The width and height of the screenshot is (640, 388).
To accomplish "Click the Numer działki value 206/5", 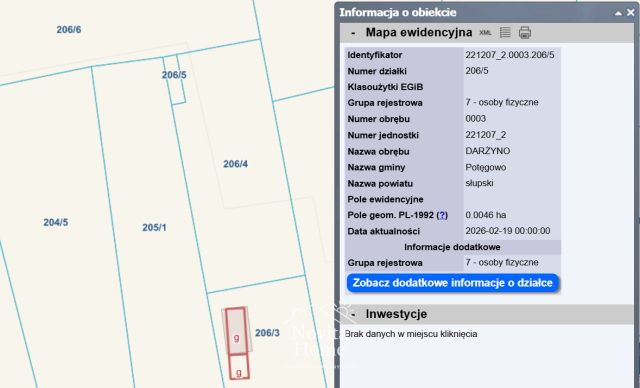I will point(477,71).
